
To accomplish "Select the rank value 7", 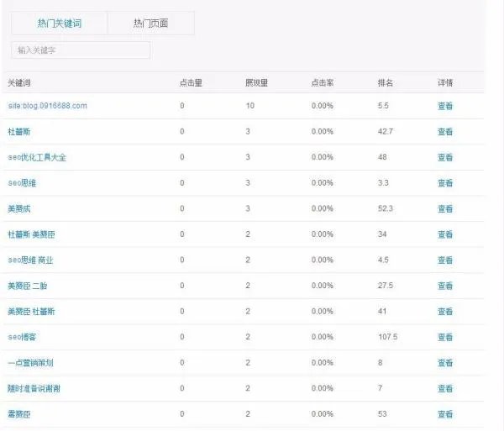I will point(381,388).
